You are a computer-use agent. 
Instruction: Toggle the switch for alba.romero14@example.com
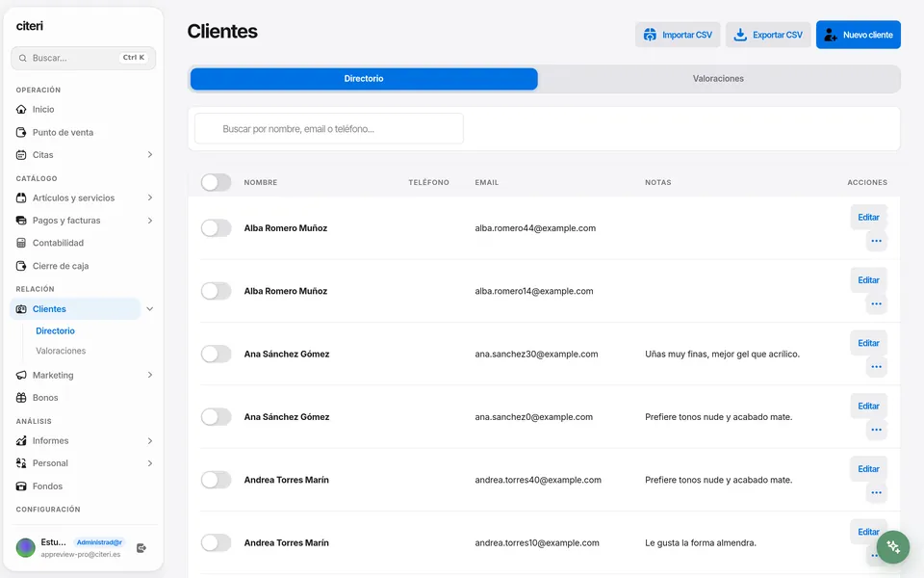(x=217, y=291)
